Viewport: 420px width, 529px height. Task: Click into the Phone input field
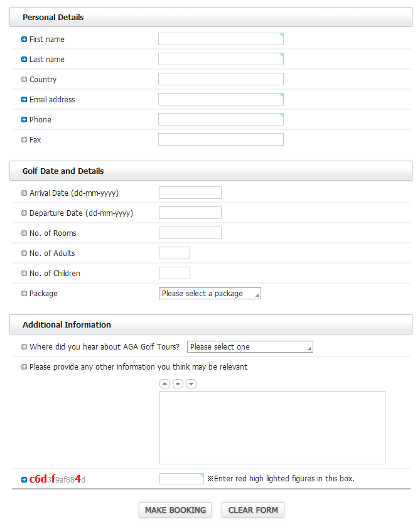coord(220,120)
